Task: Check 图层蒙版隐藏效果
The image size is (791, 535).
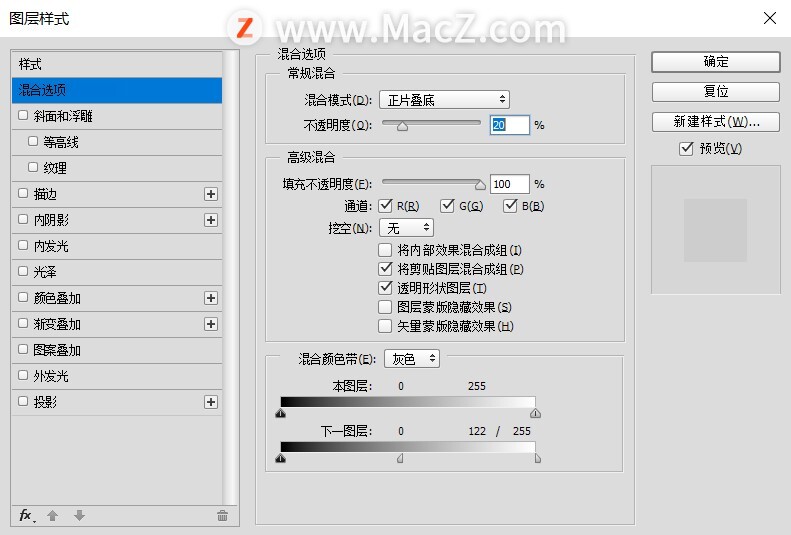Action: tap(385, 307)
